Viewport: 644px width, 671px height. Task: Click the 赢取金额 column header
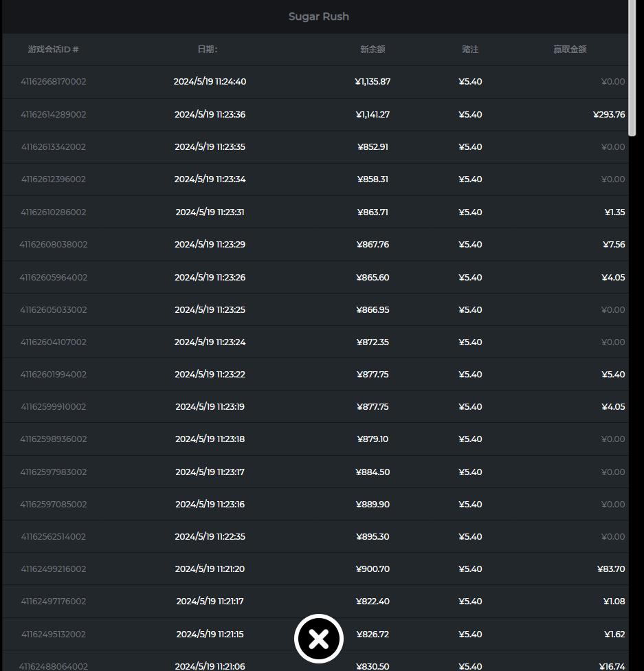tap(570, 49)
